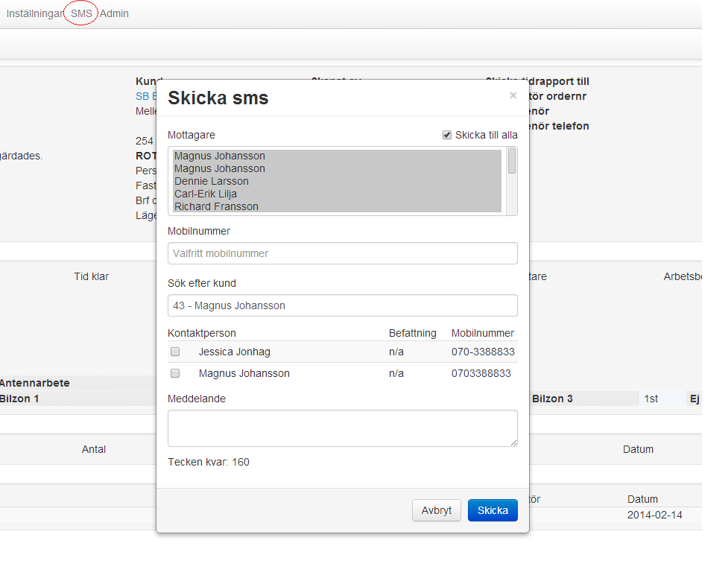The height and width of the screenshot is (587, 728).
Task: Close the Skicka sms dialog
Action: [x=513, y=95]
